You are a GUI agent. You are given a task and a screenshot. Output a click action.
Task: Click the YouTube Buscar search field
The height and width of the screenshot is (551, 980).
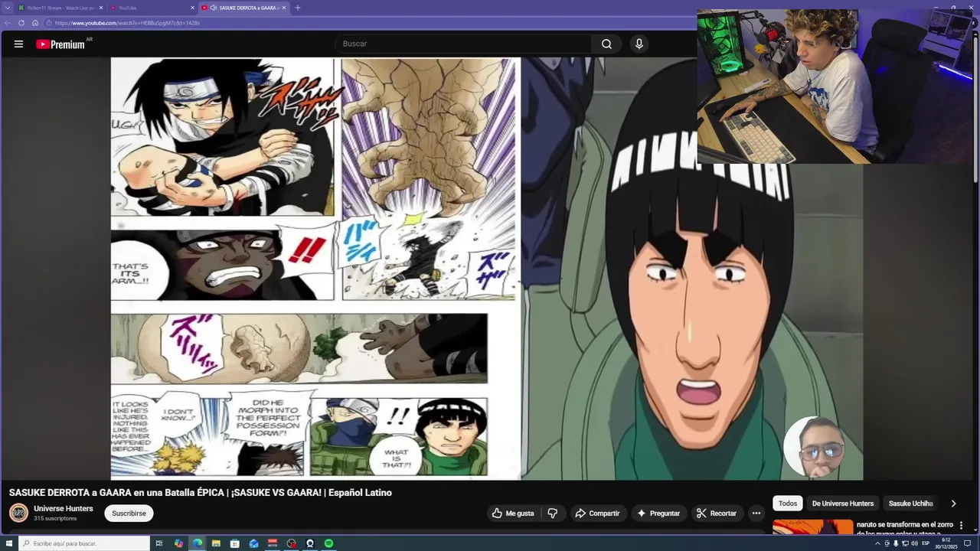pos(463,44)
